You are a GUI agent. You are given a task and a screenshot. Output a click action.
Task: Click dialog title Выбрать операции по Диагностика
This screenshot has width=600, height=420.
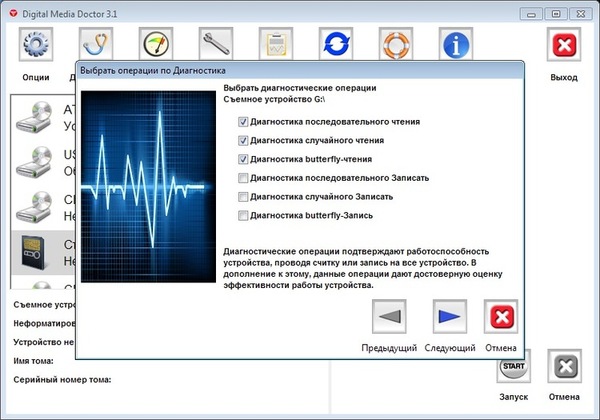(153, 71)
